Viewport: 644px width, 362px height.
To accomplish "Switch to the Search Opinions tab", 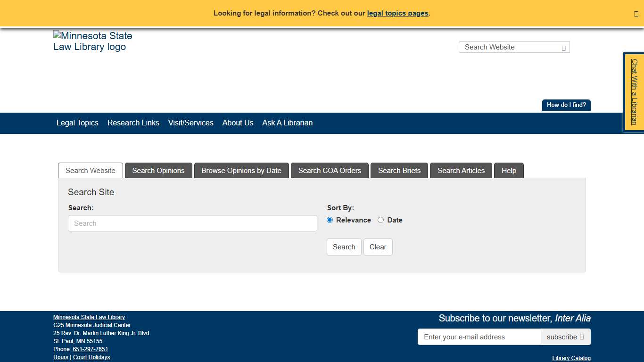I will pyautogui.click(x=158, y=170).
